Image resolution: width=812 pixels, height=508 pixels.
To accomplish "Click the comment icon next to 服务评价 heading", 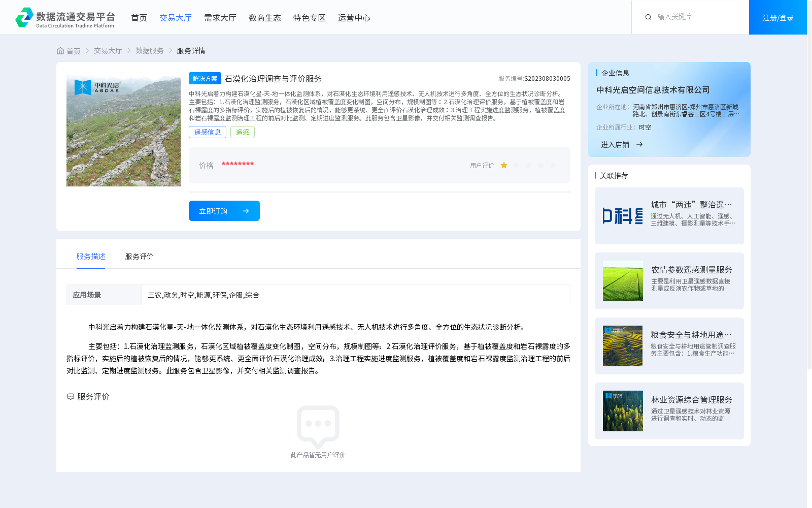I will [x=71, y=397].
